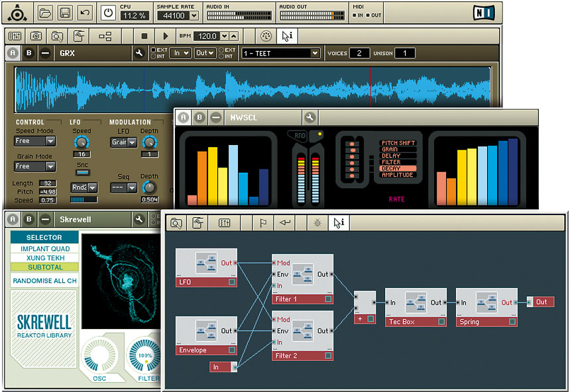Open Skrewell properties wrench icon
570x392 pixels.
tap(139, 219)
